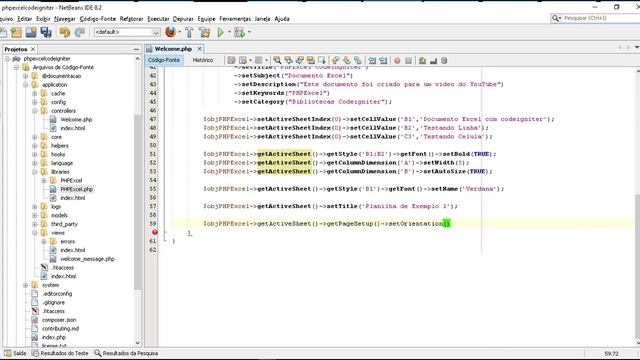Switch to the Histórico editor view

pyautogui.click(x=203, y=60)
